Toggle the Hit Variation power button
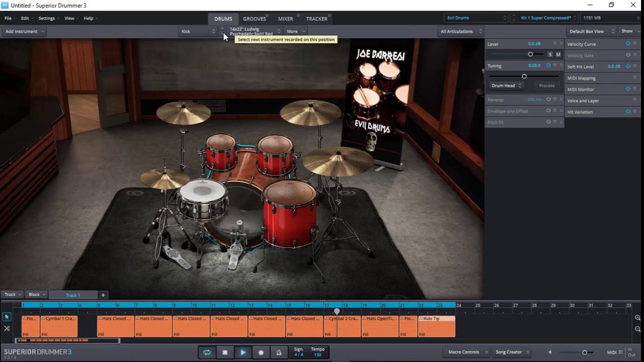Screen dimensions: 644x362 point(628,112)
